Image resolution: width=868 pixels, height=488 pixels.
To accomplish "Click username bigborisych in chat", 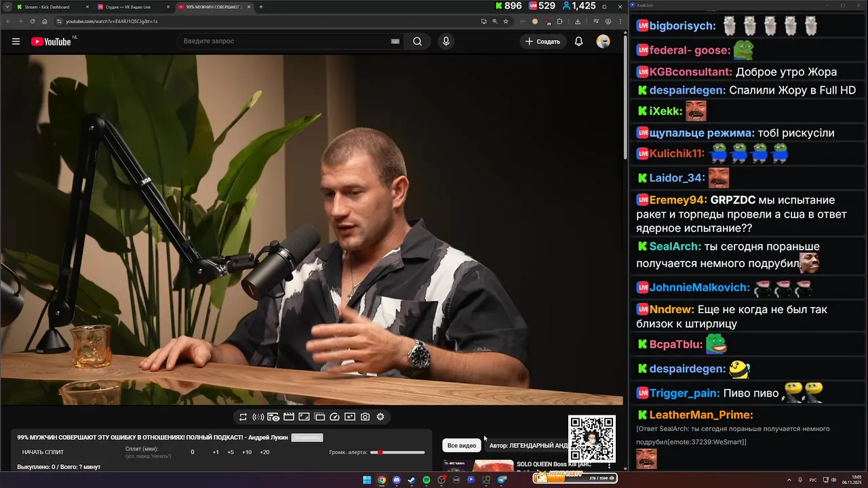I will [683, 26].
